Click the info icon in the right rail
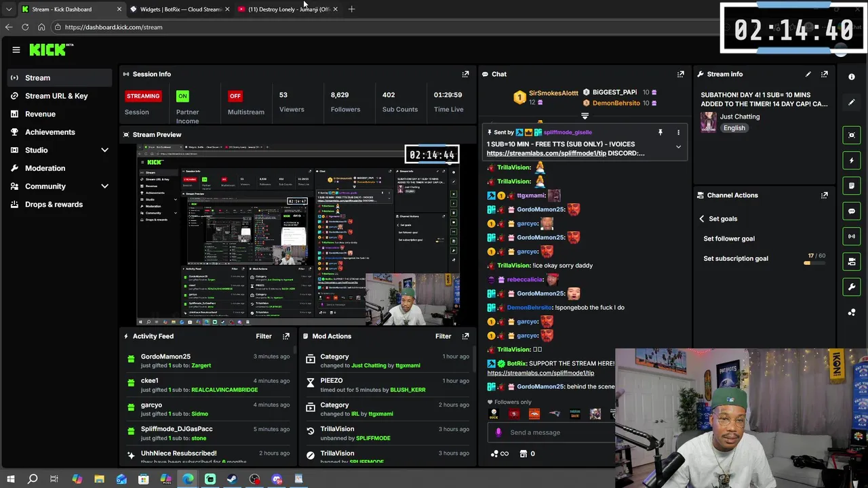This screenshot has height=488, width=868. 852,77
